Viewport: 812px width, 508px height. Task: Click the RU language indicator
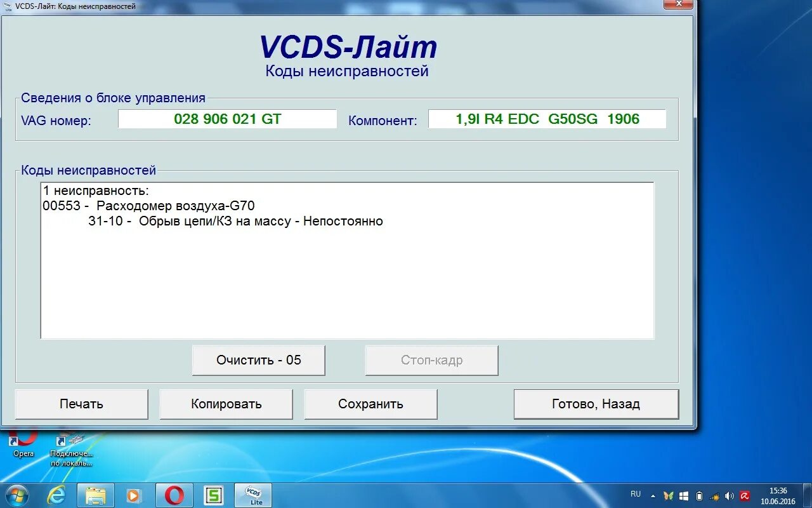[x=636, y=494]
